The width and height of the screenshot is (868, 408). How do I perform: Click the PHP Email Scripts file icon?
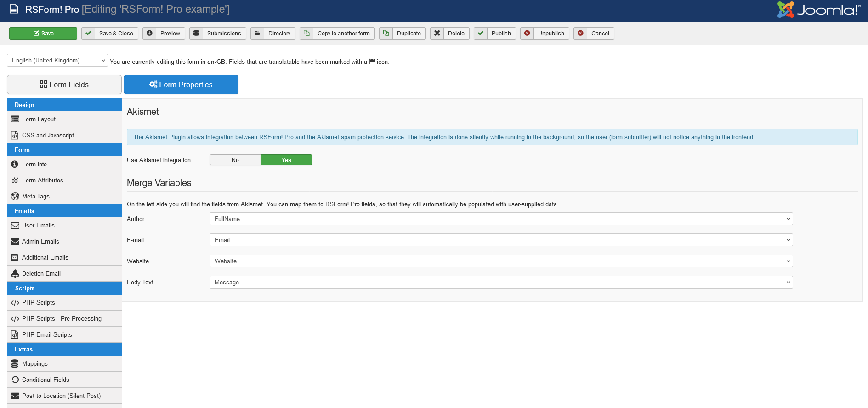[x=15, y=334]
